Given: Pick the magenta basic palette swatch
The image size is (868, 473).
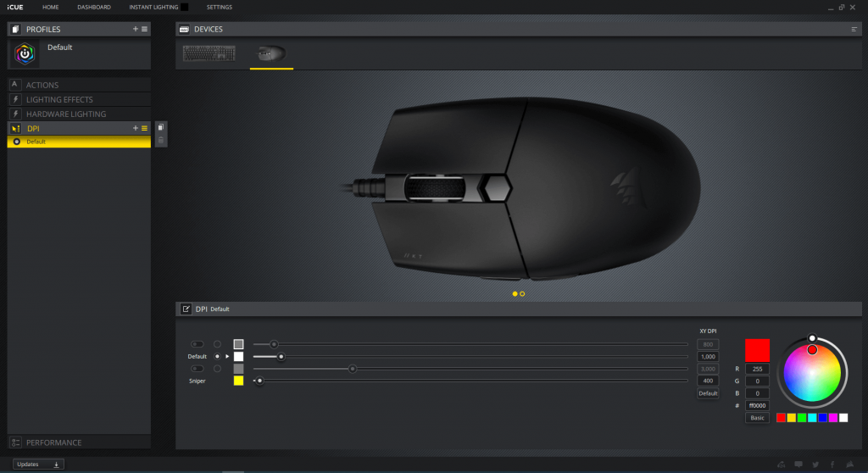Looking at the screenshot, I should (833, 418).
